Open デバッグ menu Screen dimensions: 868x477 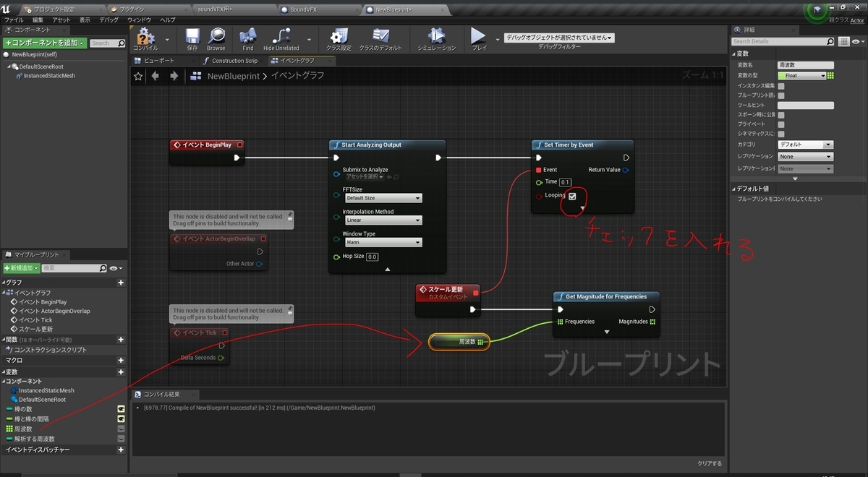(x=109, y=20)
